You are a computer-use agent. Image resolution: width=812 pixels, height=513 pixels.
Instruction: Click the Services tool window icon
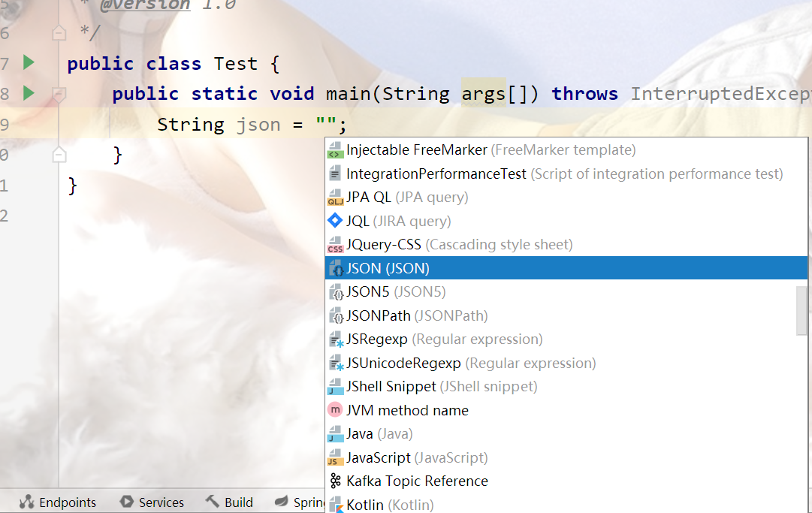126,502
